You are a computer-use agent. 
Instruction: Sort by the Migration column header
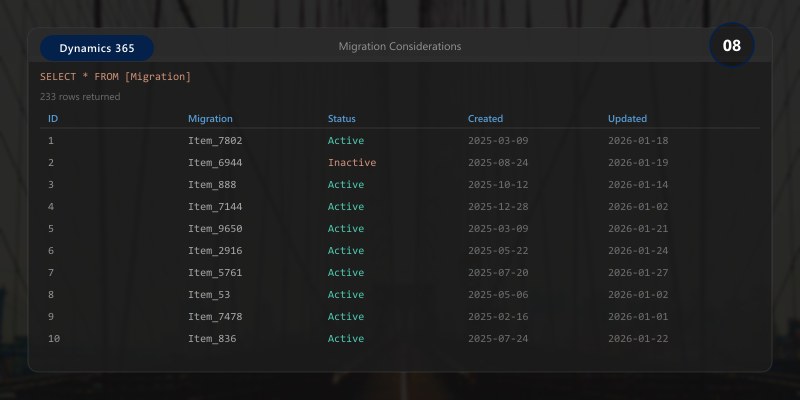210,118
